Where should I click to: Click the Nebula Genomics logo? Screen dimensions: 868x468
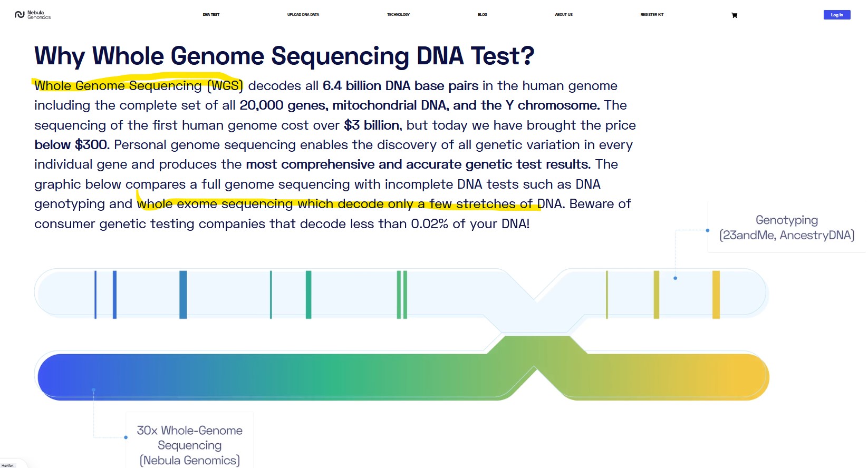coord(33,15)
